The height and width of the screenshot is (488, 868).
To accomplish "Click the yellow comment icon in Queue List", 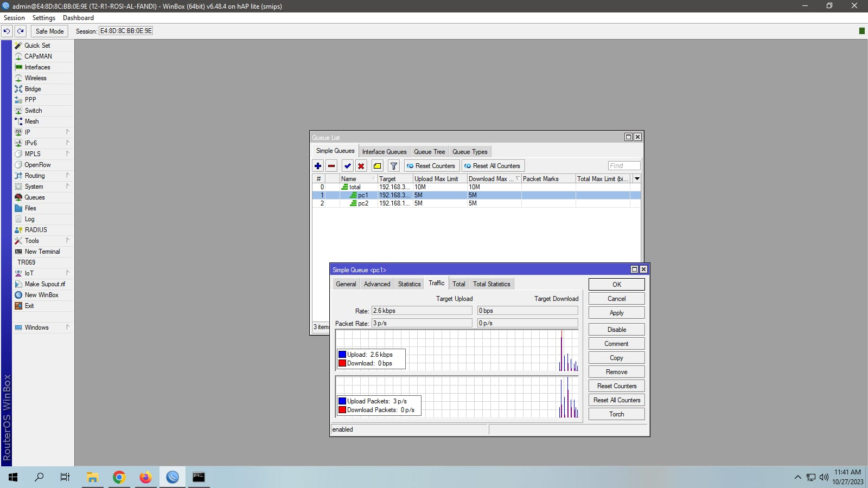I will [x=378, y=166].
